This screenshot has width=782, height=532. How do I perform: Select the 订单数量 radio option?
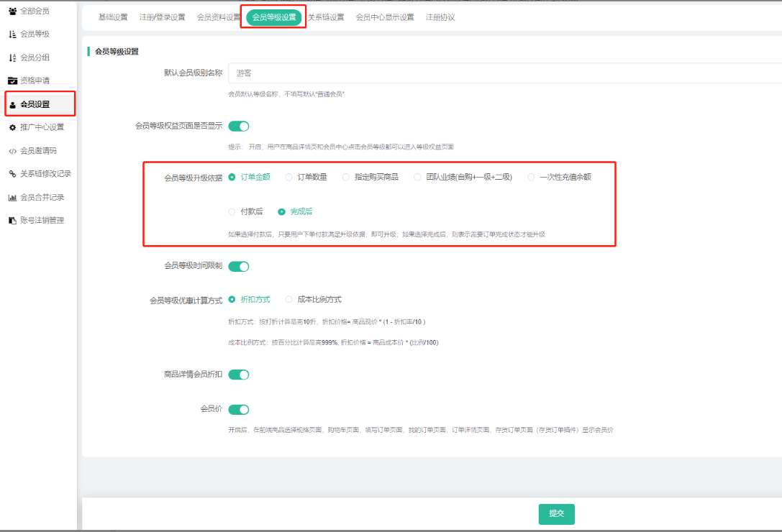coord(289,177)
